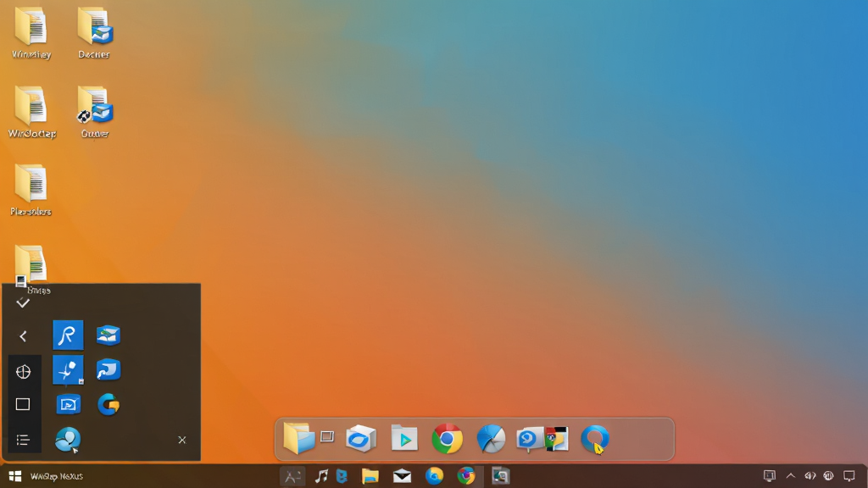Image resolution: width=868 pixels, height=488 pixels.
Task: Launch the blue and yellow G app
Action: (x=108, y=404)
